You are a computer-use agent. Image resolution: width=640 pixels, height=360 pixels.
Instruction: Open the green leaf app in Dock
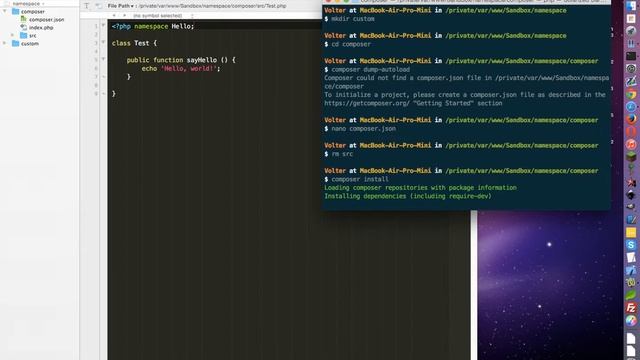[631, 295]
